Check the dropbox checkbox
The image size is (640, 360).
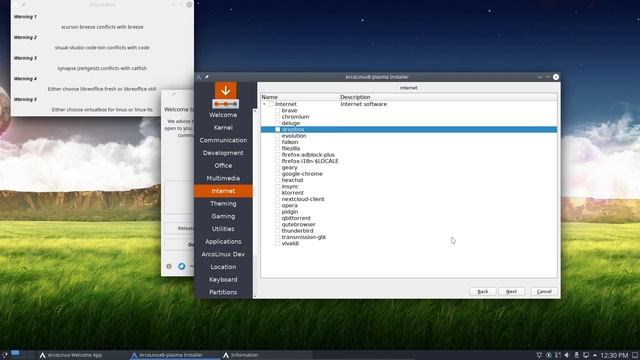[278, 129]
